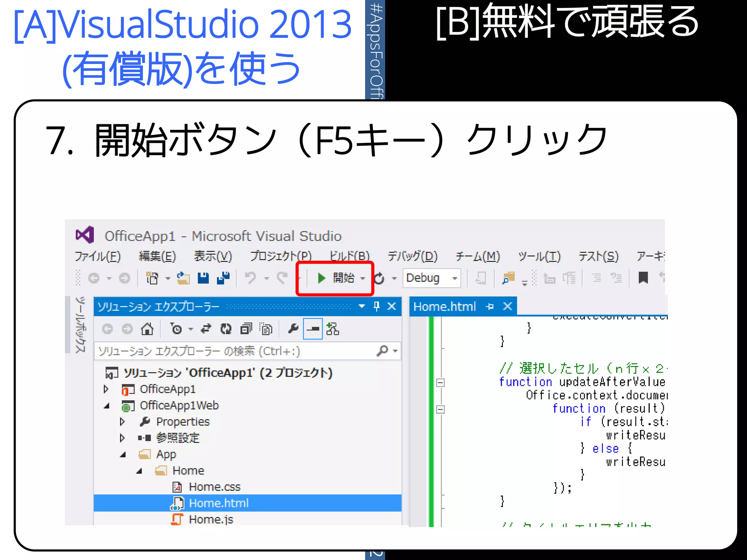Close the Solution Explorer panel

click(x=392, y=306)
